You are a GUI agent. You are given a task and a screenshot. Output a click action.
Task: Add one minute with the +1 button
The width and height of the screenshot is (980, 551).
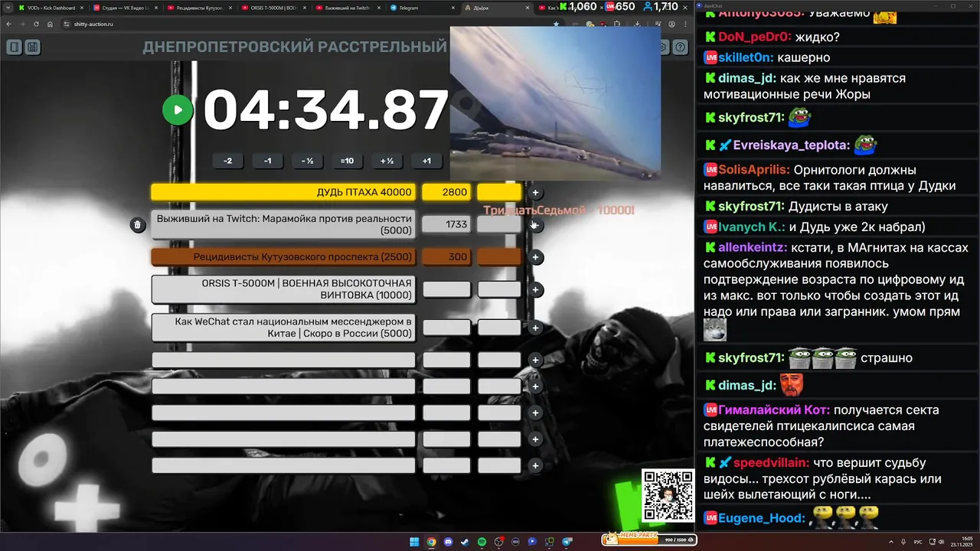tap(426, 161)
